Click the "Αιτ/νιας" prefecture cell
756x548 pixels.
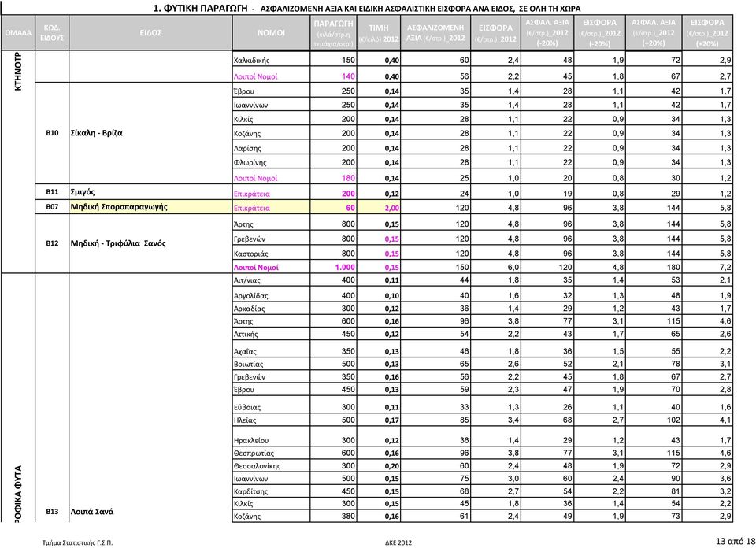point(271,280)
